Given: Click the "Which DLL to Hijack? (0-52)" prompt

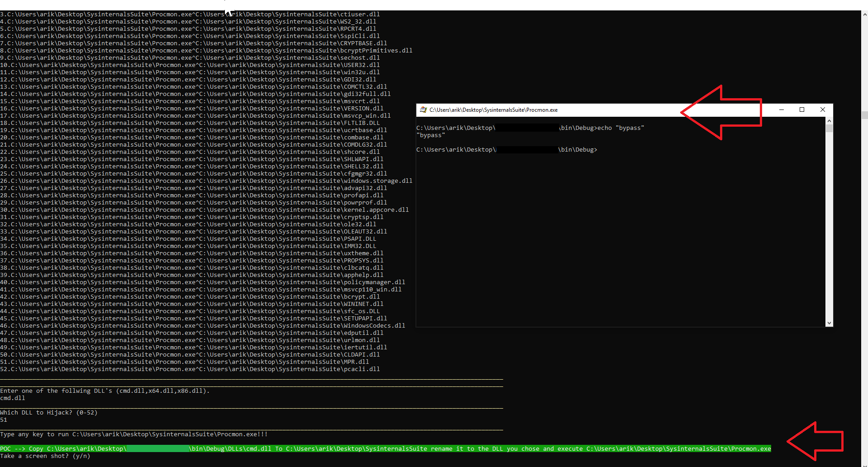Looking at the screenshot, I should 49,413.
